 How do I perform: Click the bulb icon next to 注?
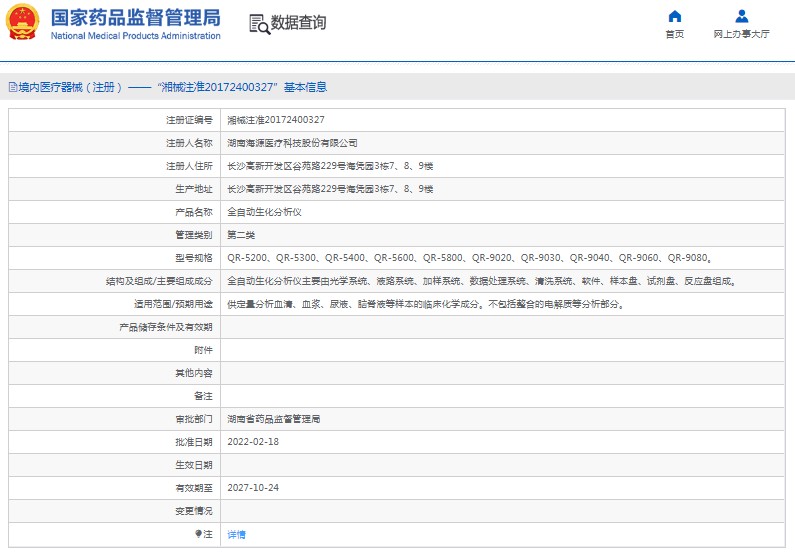tap(198, 534)
